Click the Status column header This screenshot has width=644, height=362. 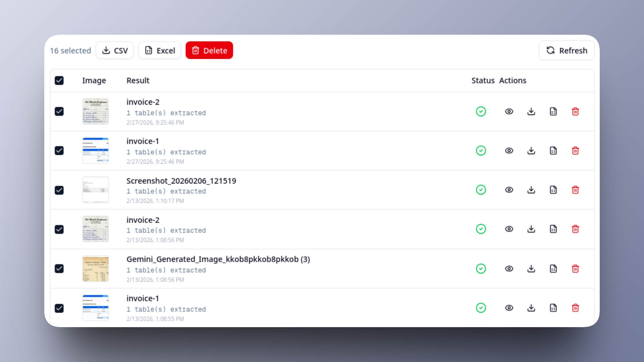[483, 80]
